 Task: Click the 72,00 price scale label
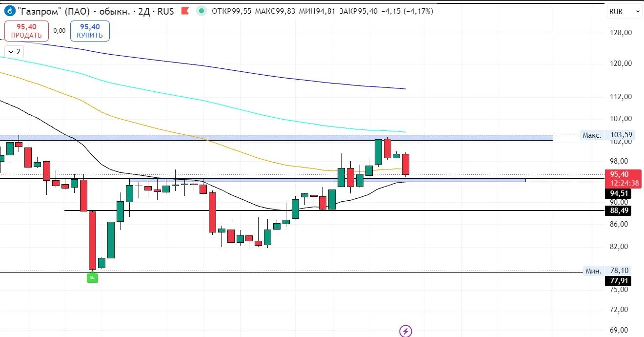[x=619, y=310]
